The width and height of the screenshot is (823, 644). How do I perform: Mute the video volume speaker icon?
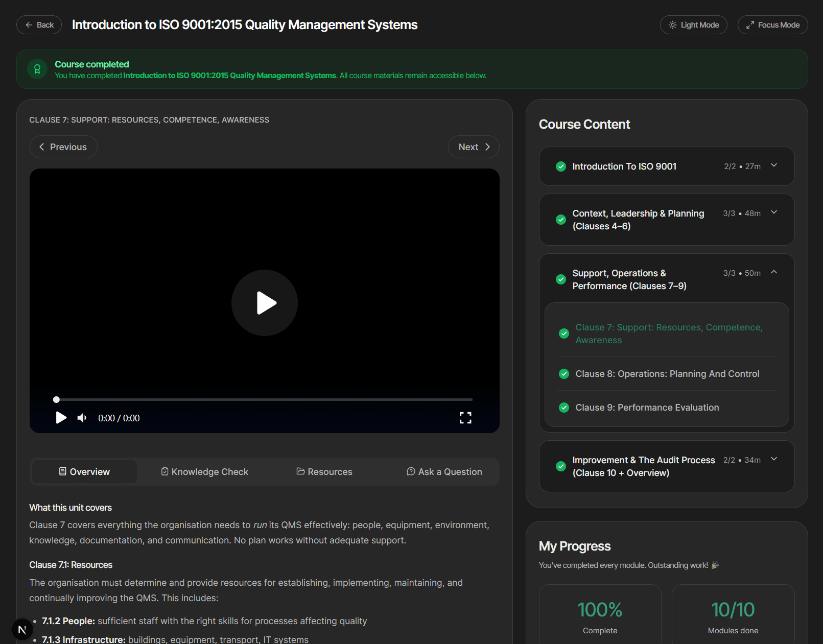[x=82, y=418]
